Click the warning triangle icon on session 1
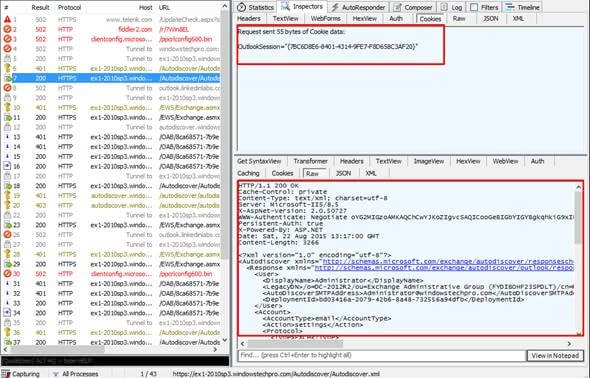Viewport: 590px width, 378px height. [7, 19]
